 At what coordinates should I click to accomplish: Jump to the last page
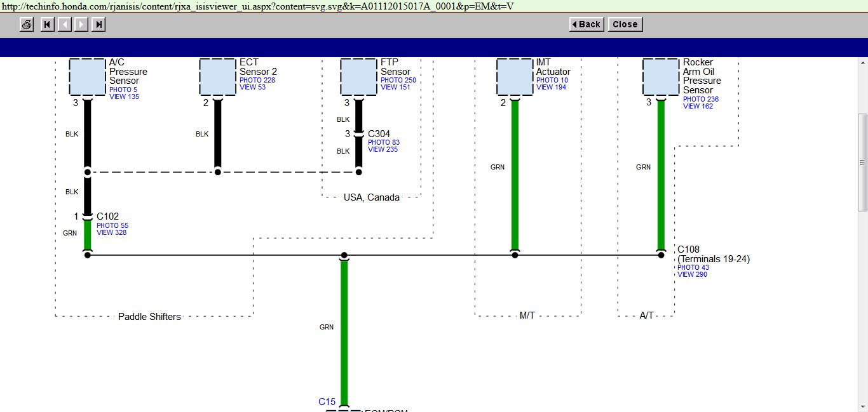point(98,25)
